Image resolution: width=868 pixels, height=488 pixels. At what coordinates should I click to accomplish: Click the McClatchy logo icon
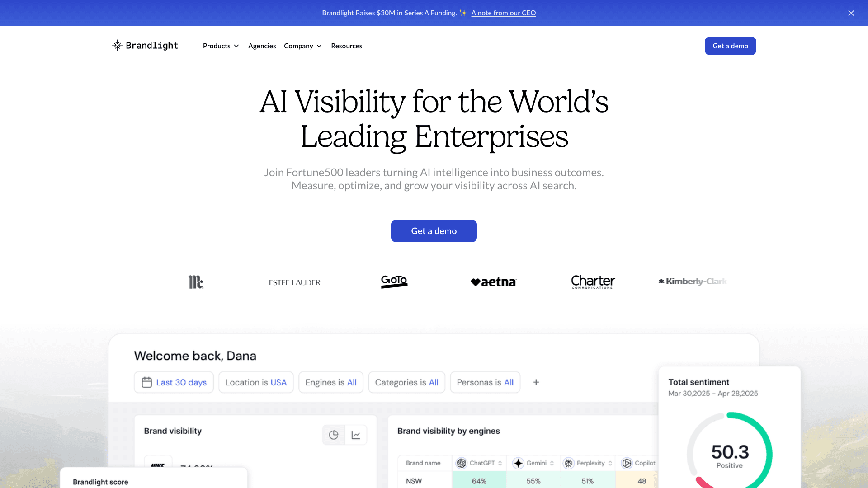coord(196,282)
